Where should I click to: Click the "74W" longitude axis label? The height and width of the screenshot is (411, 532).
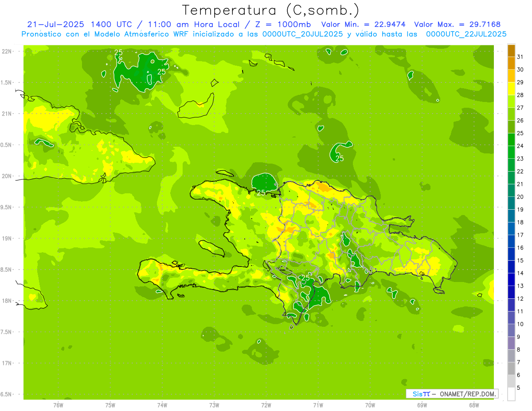(162, 405)
